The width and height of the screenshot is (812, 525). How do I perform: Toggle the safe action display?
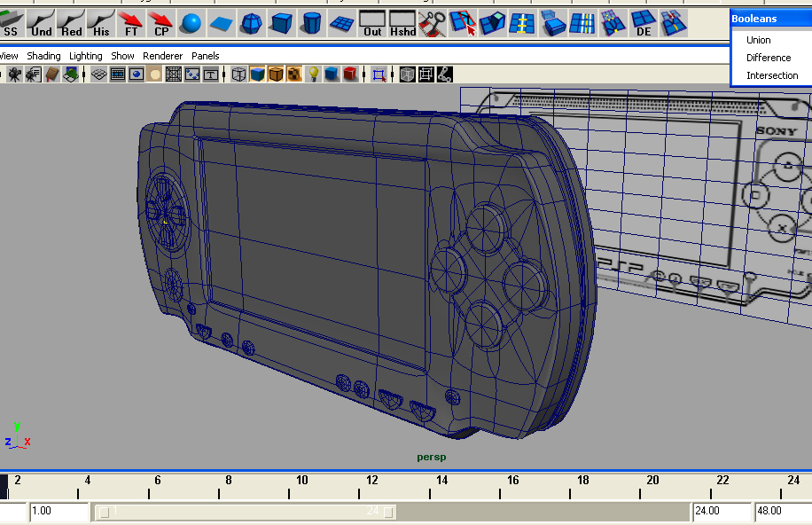[x=192, y=74]
